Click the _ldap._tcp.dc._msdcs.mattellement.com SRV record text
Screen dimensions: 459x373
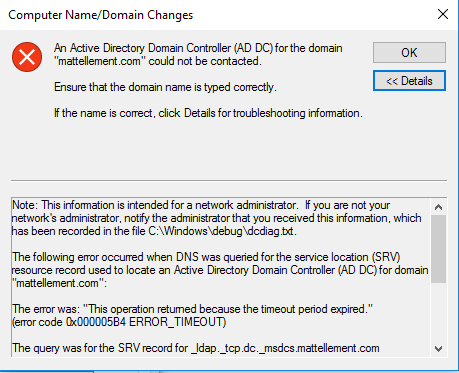click(285, 348)
